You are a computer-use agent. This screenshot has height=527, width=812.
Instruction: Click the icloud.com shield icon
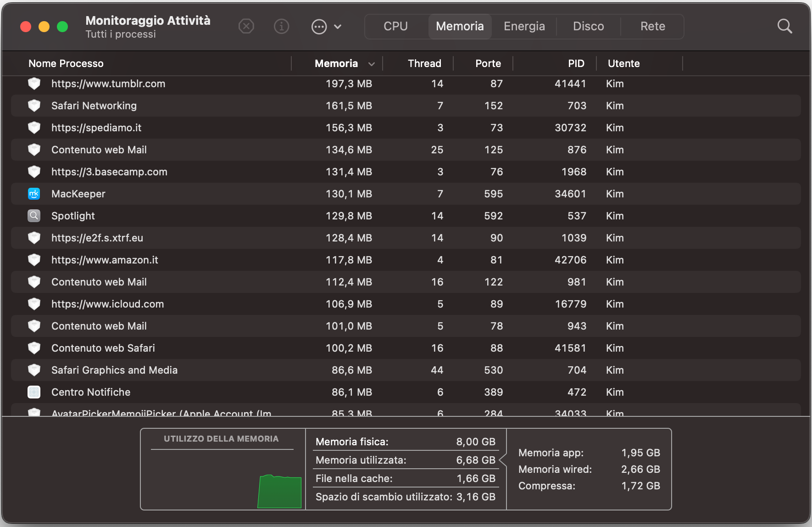[34, 304]
